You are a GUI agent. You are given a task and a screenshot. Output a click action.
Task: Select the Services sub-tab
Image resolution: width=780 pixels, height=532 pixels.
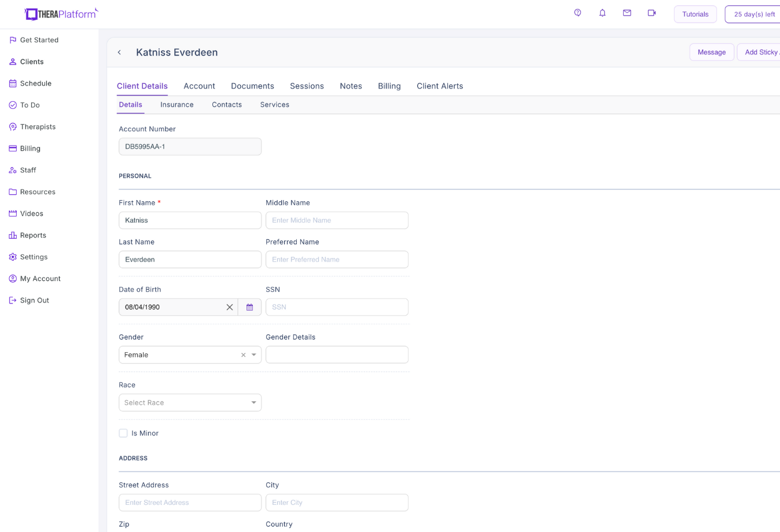275,105
